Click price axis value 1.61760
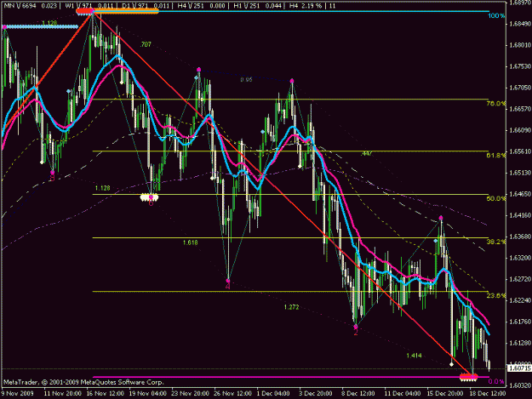The image size is (532, 399). click(520, 322)
